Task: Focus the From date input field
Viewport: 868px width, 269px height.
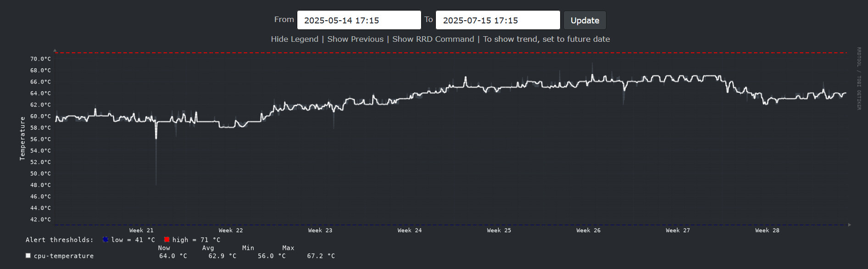Action: [x=359, y=20]
